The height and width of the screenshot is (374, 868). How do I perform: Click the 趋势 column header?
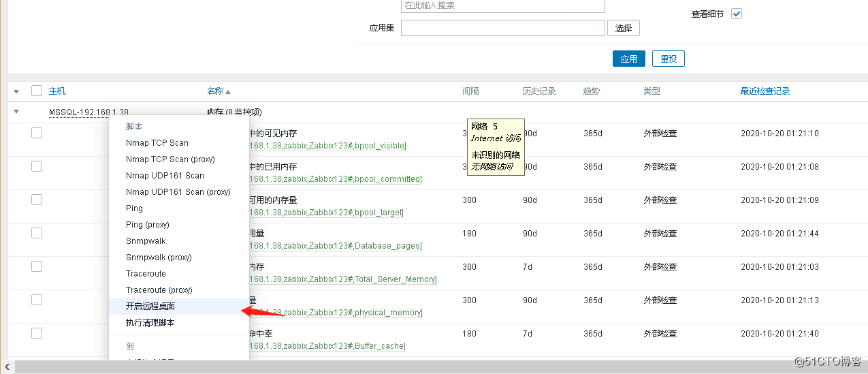pyautogui.click(x=592, y=91)
